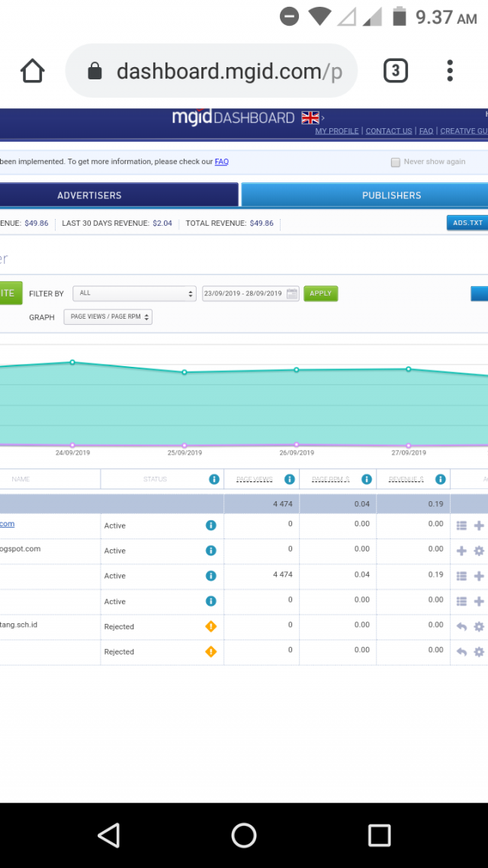Viewport: 488px width, 868px height.
Task: Click reply arrow in unnamed Rejected row
Action: [461, 652]
